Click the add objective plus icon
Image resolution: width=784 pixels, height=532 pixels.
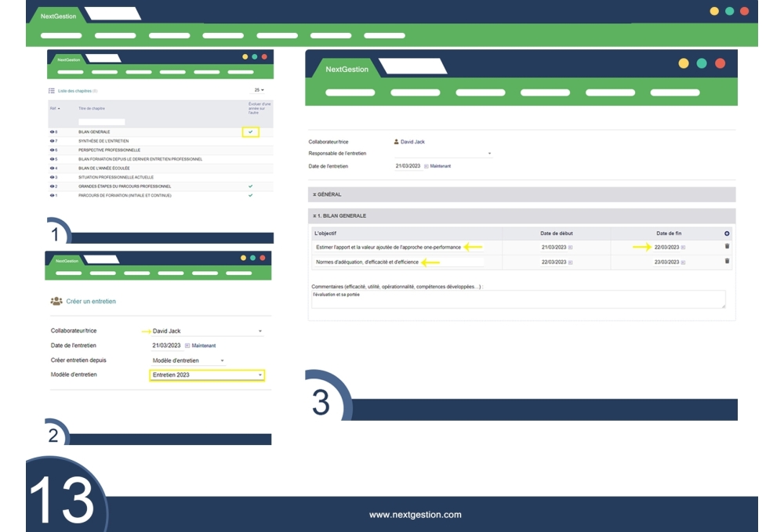click(x=726, y=233)
